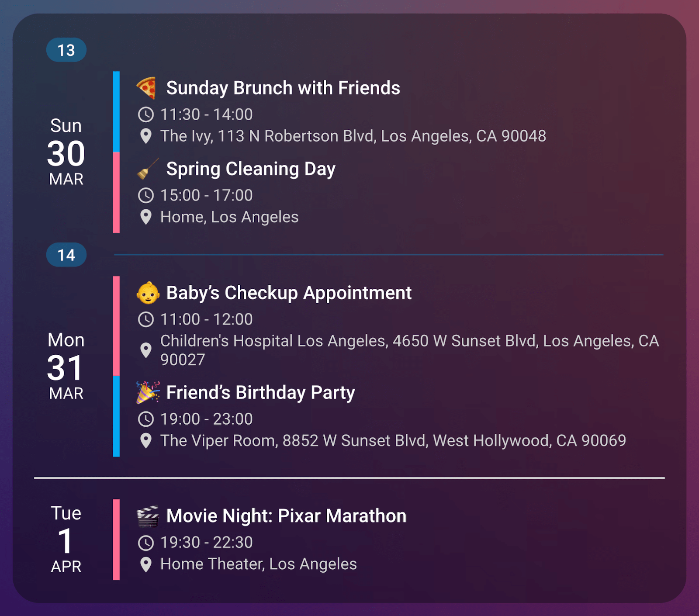The width and height of the screenshot is (699, 616).
Task: Click the clock icon beside 11:30 - 14:00
Action: [146, 114]
